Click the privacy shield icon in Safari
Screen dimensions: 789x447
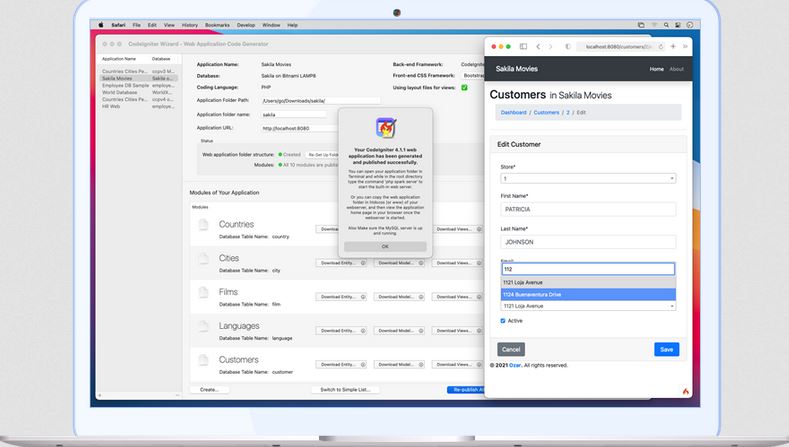[x=568, y=46]
